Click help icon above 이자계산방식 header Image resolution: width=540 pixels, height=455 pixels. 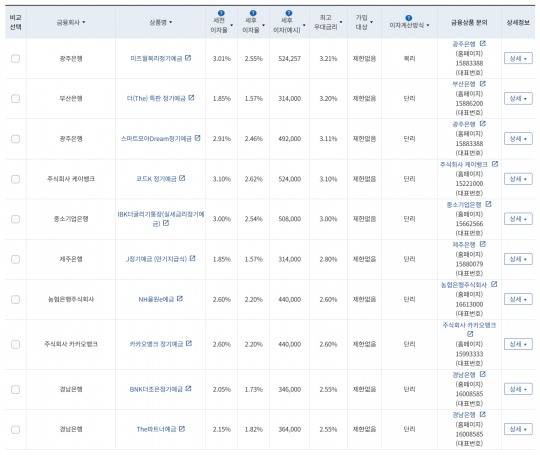click(x=408, y=18)
